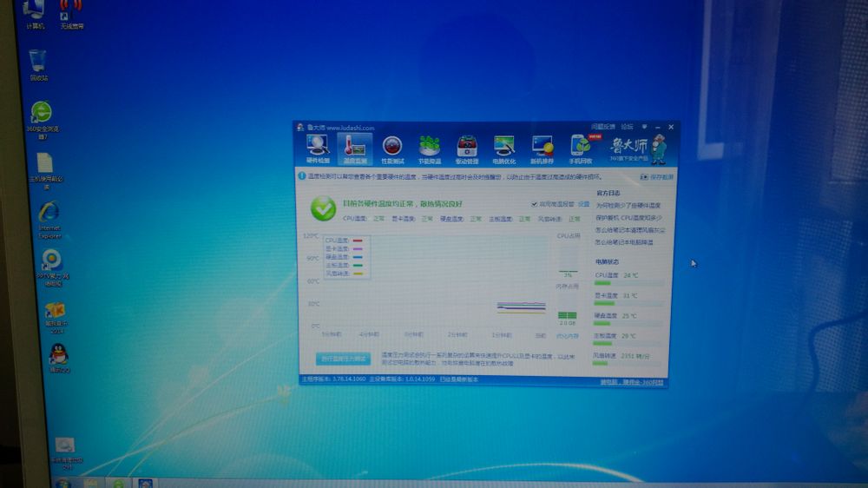Click the blue info icon in notice bar

click(x=302, y=176)
